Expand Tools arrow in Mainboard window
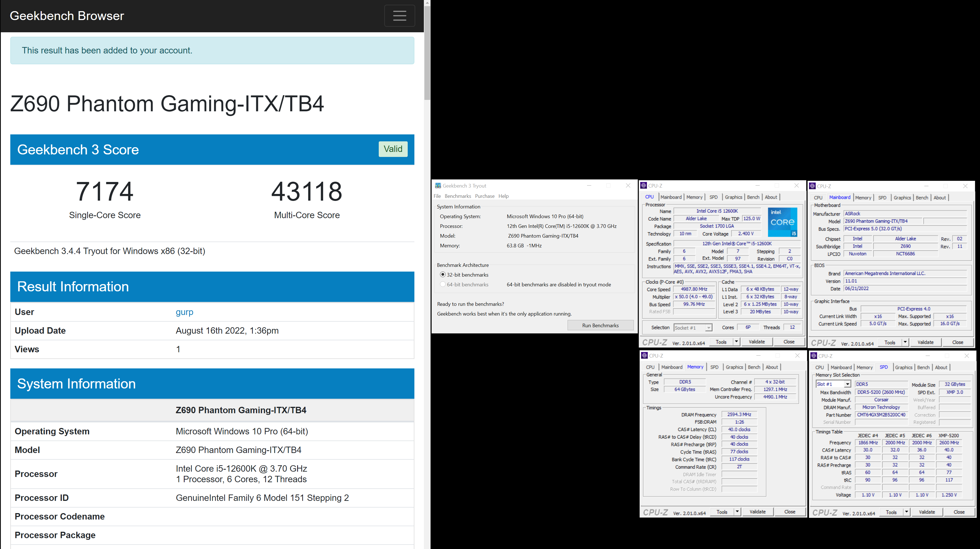The image size is (980, 549). pyautogui.click(x=905, y=342)
